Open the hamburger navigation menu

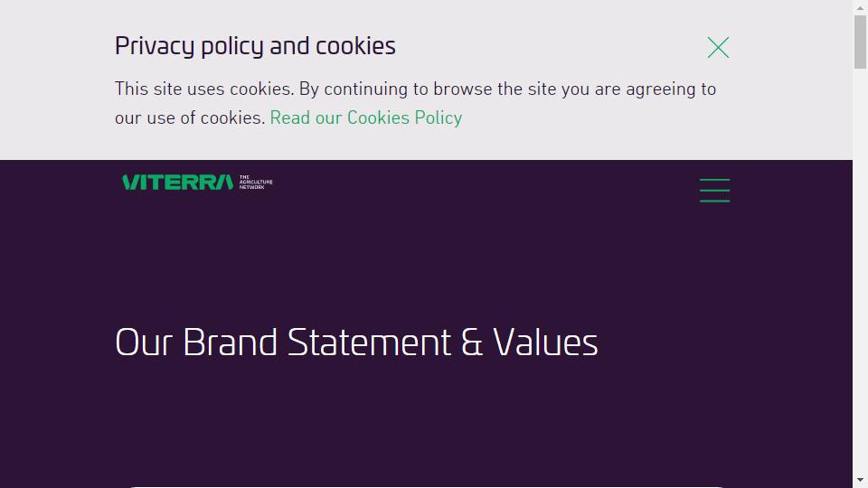point(714,191)
